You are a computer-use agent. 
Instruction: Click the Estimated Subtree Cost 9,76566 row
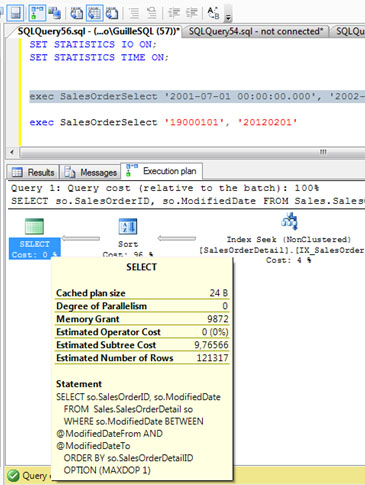(x=142, y=345)
